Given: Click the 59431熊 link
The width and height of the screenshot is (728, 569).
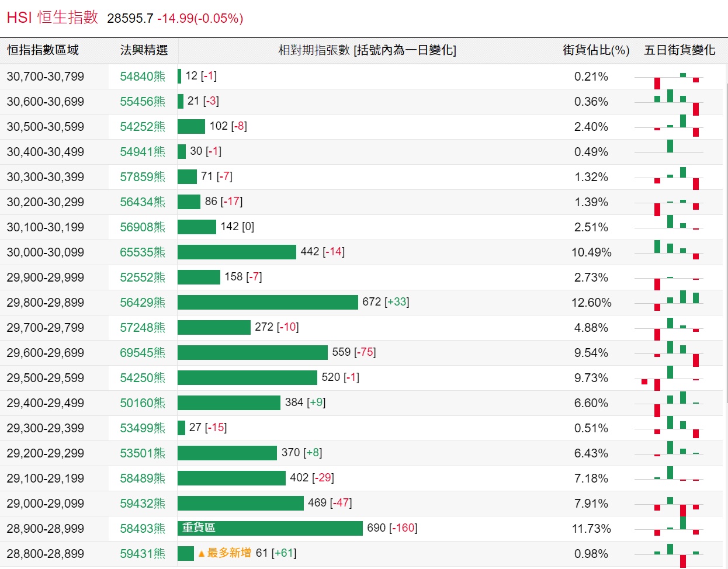Looking at the screenshot, I should pyautogui.click(x=143, y=554).
